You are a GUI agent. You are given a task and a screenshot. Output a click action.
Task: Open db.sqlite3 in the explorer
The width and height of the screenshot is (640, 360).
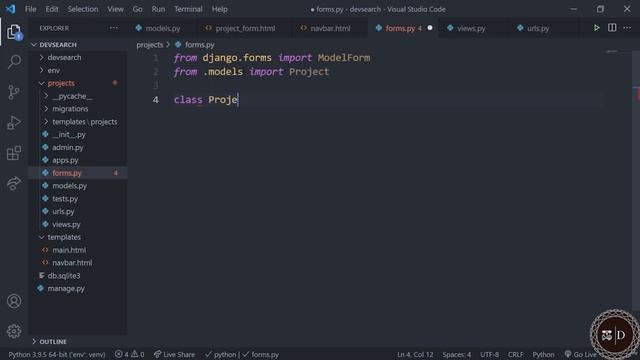click(78, 276)
